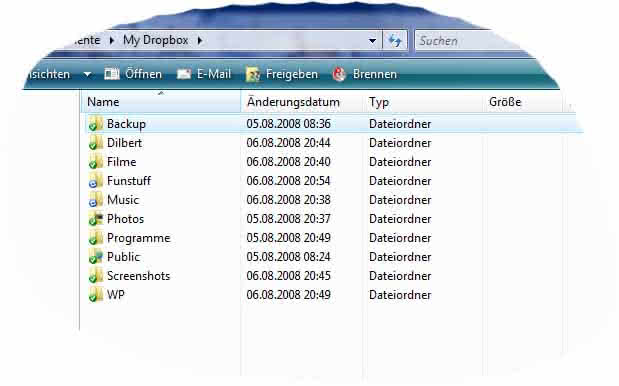Image resolution: width=619 pixels, height=386 pixels.
Task: Click the Öffnen toolbar button
Action: pos(133,74)
